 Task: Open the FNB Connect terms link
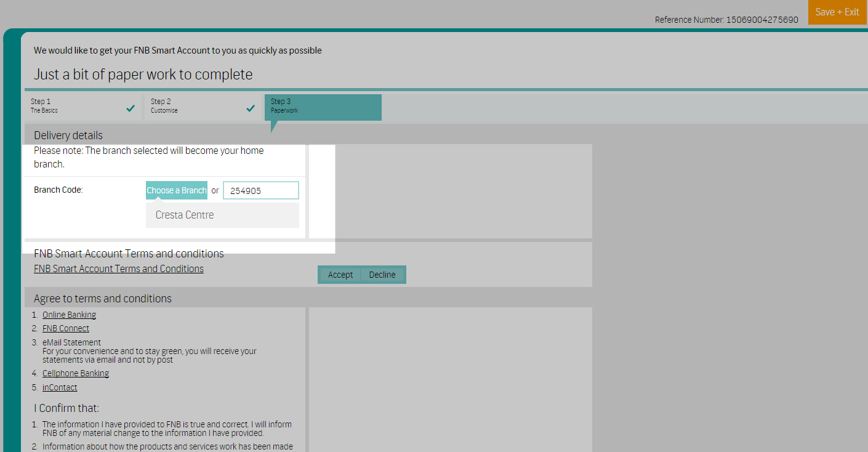(66, 328)
